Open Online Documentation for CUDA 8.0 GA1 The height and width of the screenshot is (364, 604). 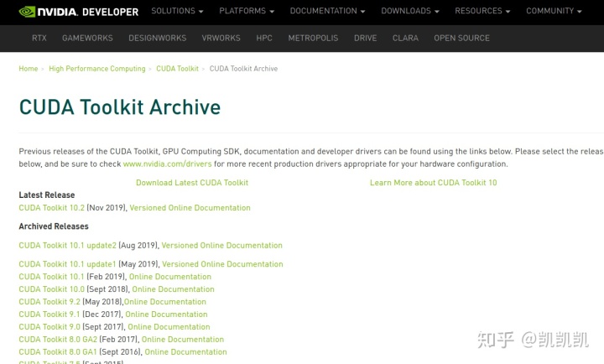point(185,352)
